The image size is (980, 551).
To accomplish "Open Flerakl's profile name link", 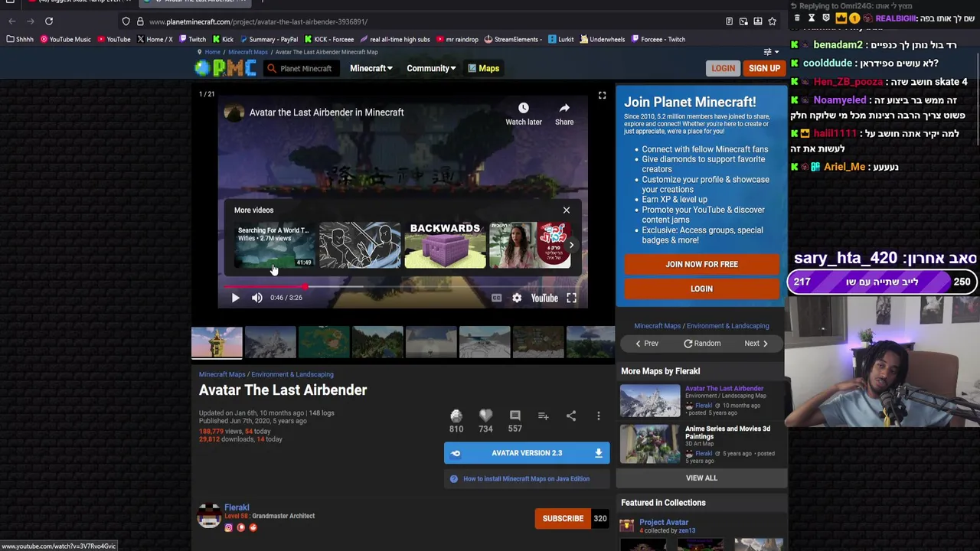I will coord(237,507).
